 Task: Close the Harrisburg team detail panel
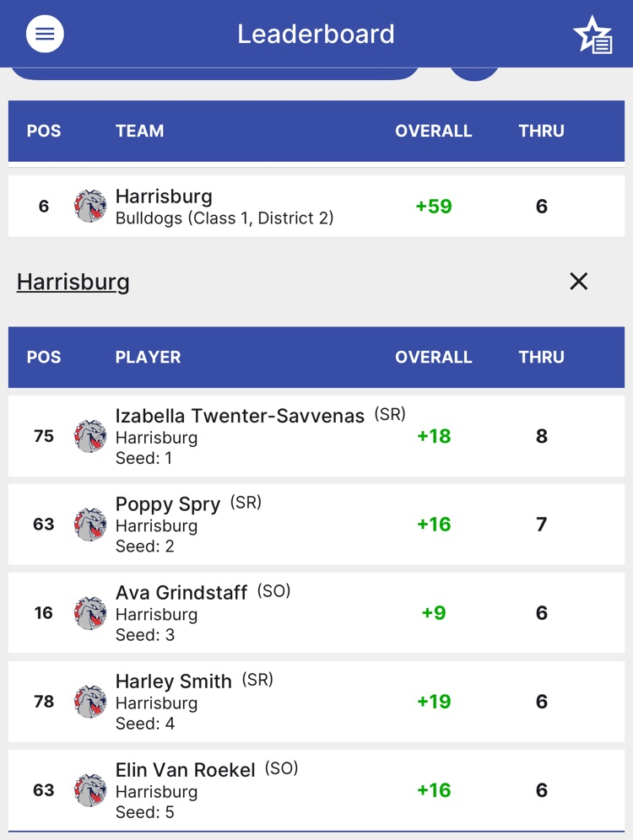578,282
